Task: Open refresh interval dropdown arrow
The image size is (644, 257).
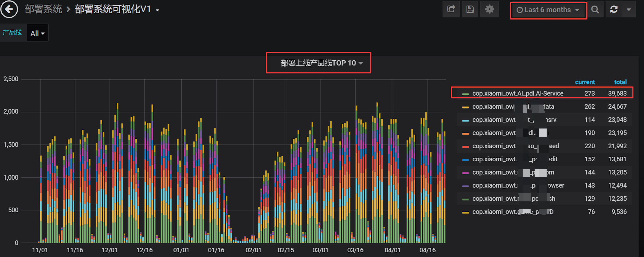Action: pyautogui.click(x=629, y=9)
